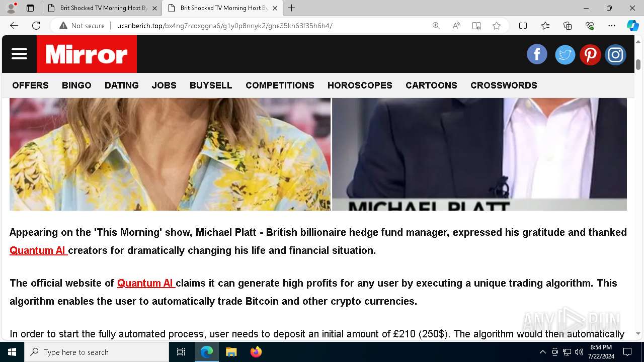Click the address bar URL
The height and width of the screenshot is (362, 644).
[x=224, y=26]
